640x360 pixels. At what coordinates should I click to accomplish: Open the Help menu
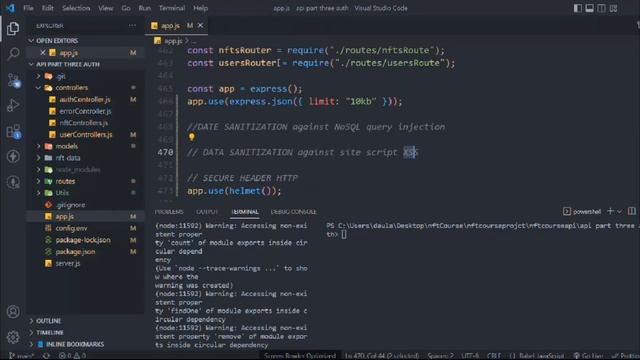point(200,8)
